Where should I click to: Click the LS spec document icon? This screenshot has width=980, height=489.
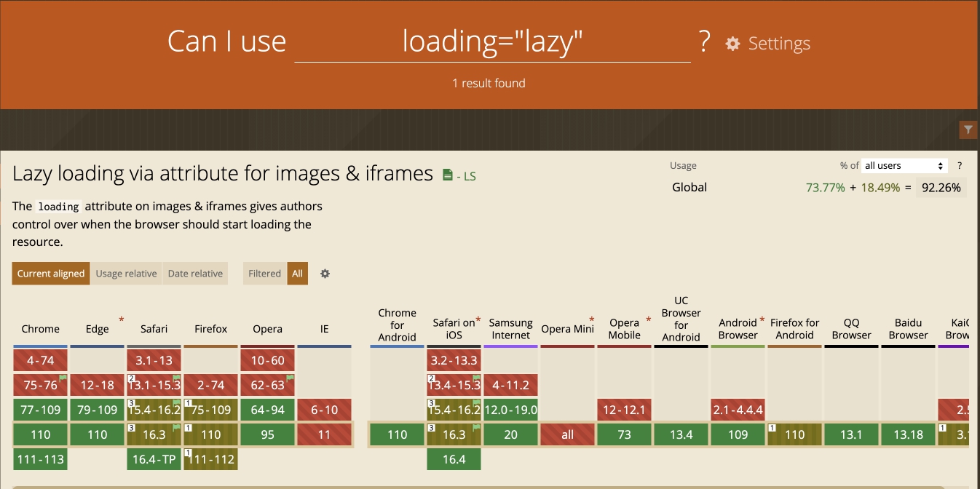point(448,175)
